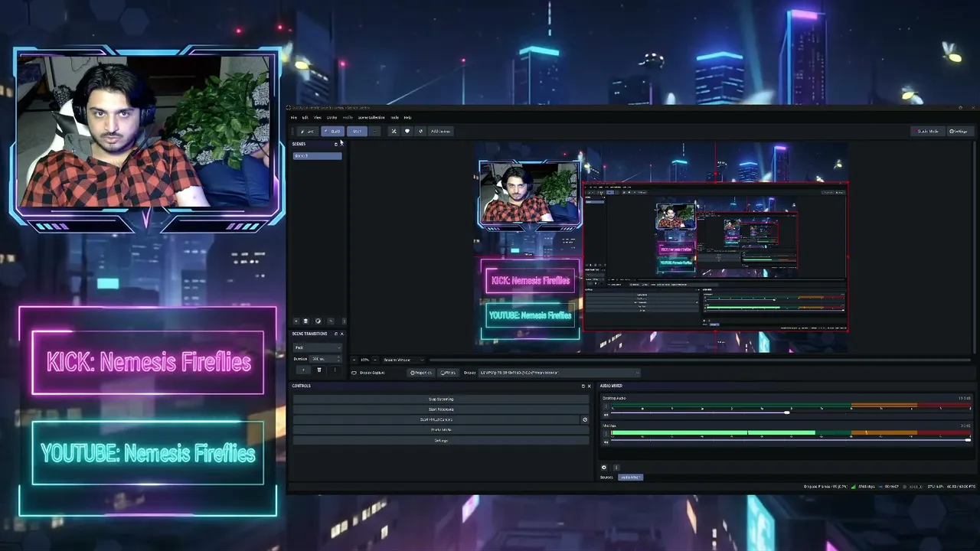Close the Controls dock
Image resolution: width=980 pixels, height=551 pixels.
tap(589, 386)
